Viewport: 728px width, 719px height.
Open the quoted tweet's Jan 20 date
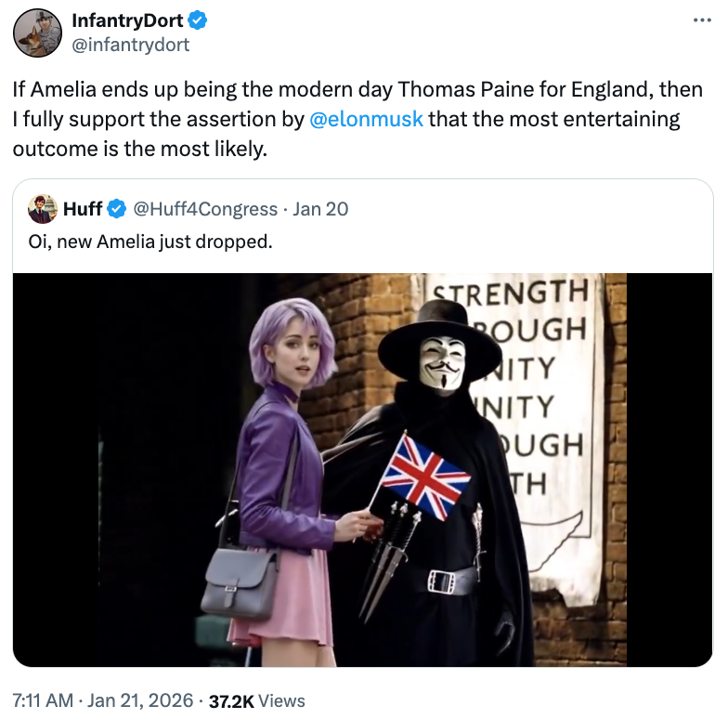(x=320, y=209)
